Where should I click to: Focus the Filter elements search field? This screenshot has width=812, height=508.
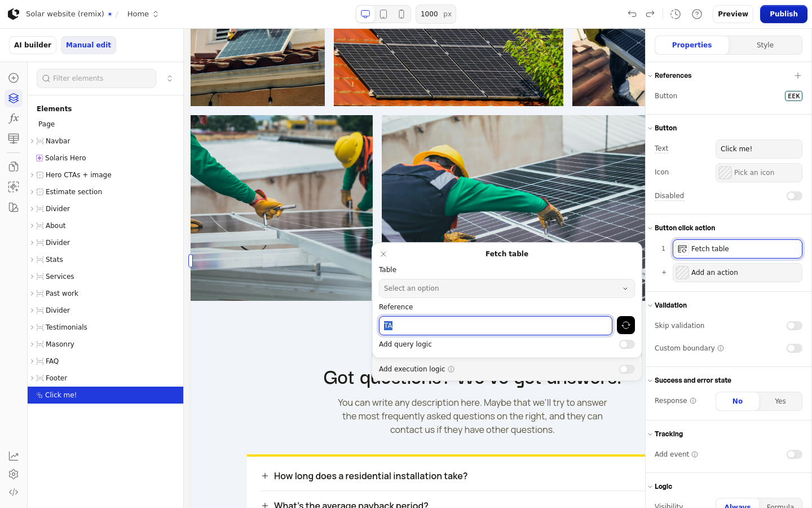pos(96,78)
